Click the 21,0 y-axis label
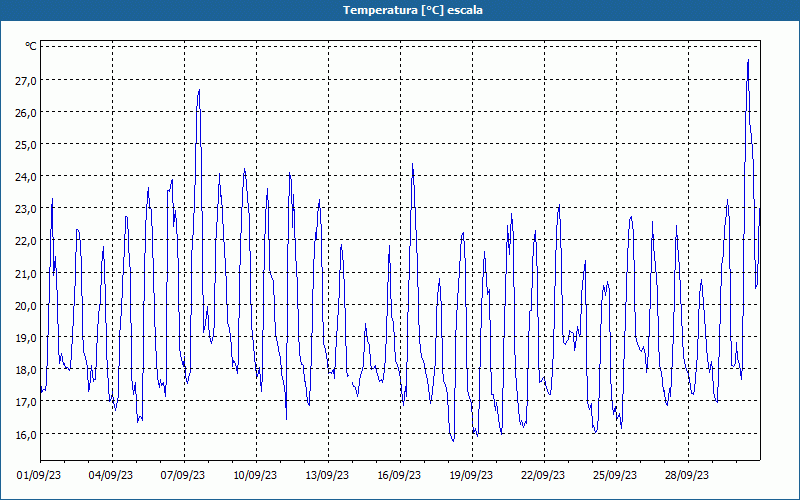Screen dimensions: 800x500 (x=26, y=273)
